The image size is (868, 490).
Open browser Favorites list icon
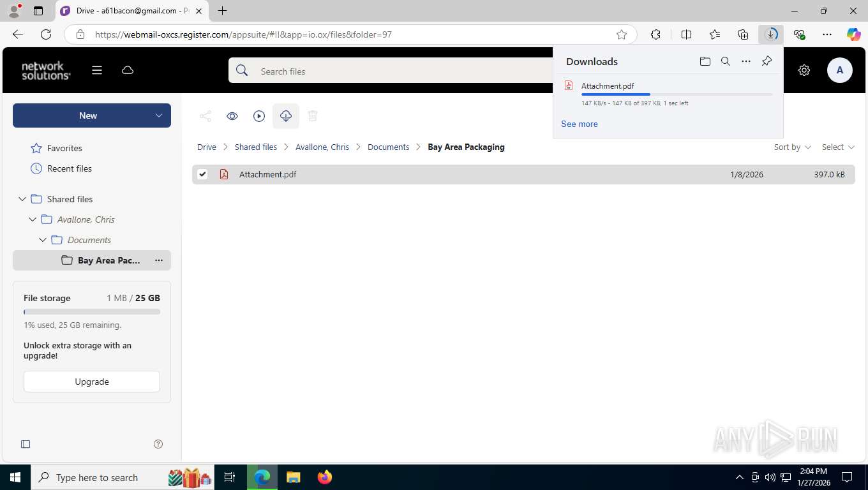715,34
